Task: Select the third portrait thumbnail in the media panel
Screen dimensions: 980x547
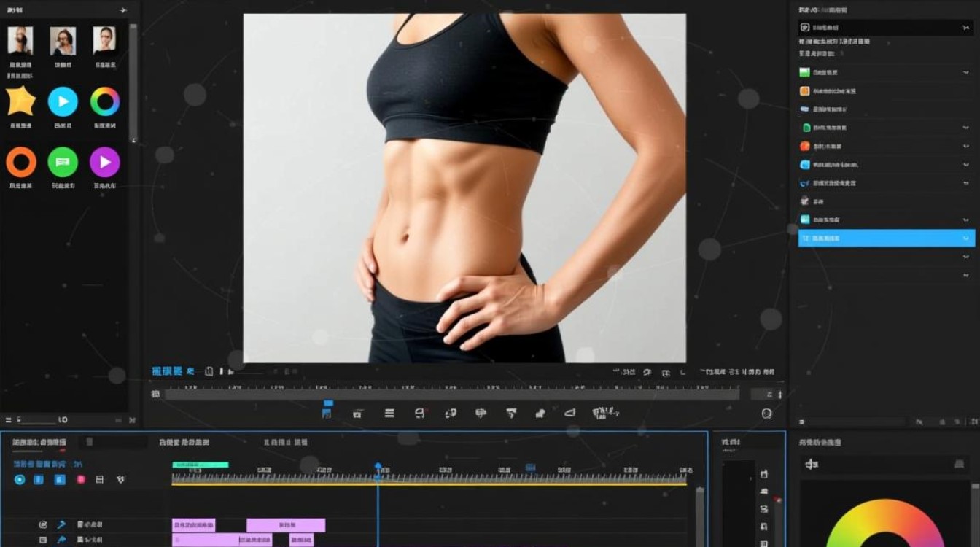Action: point(104,41)
